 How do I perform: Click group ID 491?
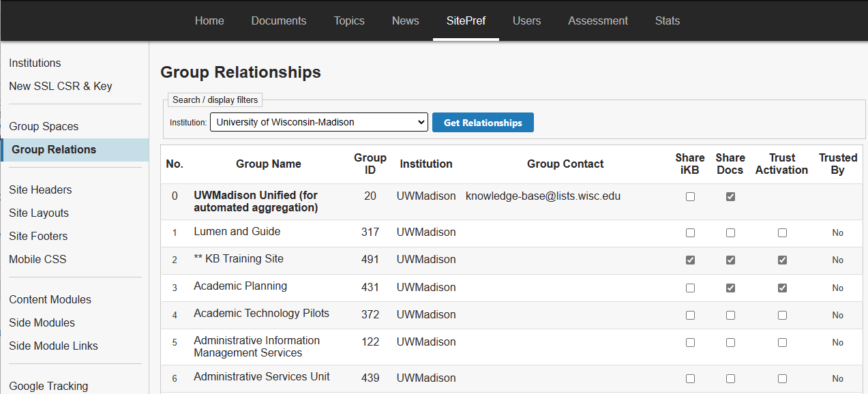point(370,260)
